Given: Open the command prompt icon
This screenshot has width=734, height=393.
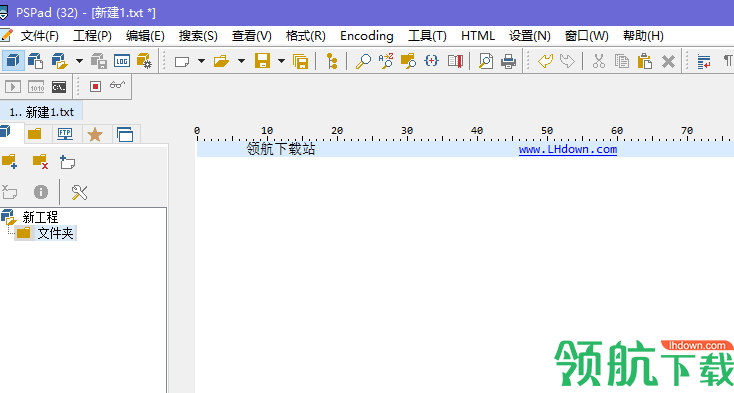Looking at the screenshot, I should point(59,87).
